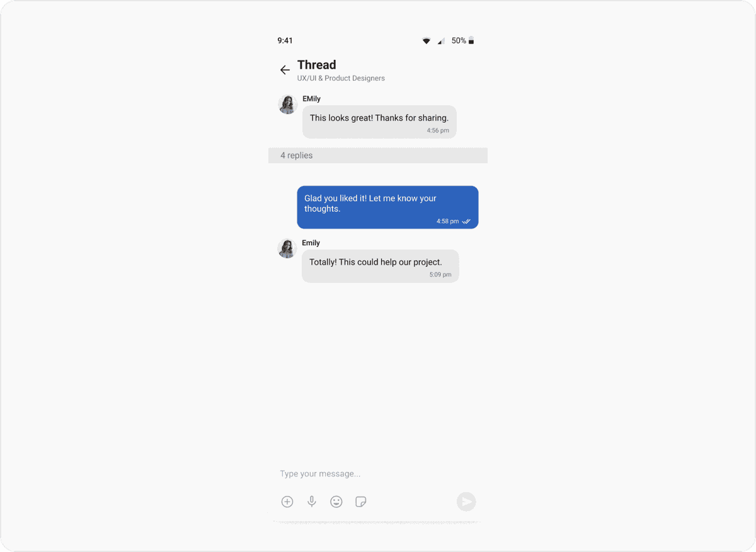756x552 pixels.
Task: Open UX/UI & Product Designers group subtitle
Action: (341, 79)
